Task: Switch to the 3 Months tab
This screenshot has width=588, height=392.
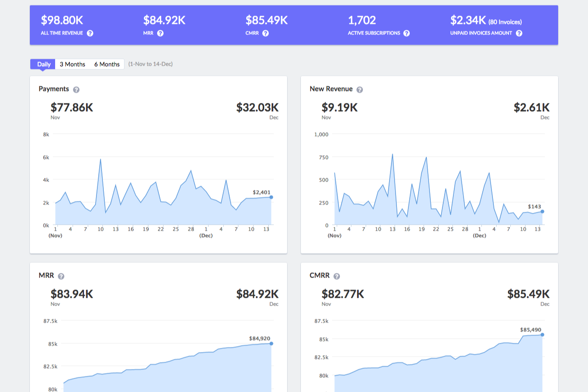Action: [x=73, y=64]
